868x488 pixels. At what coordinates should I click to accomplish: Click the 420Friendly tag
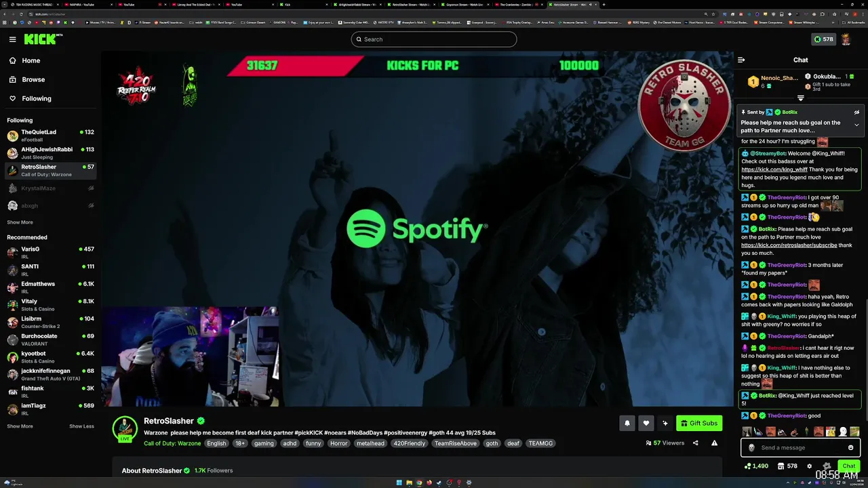[x=410, y=443]
